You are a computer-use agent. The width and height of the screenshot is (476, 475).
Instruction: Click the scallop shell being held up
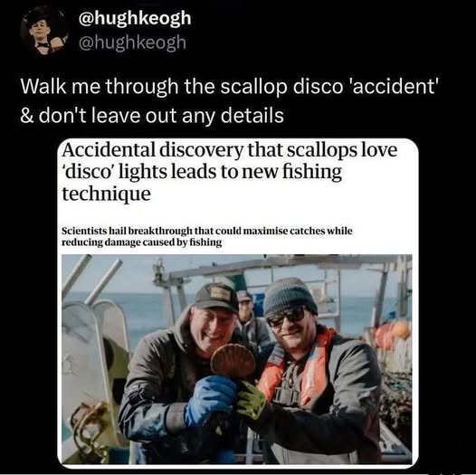pyautogui.click(x=233, y=361)
